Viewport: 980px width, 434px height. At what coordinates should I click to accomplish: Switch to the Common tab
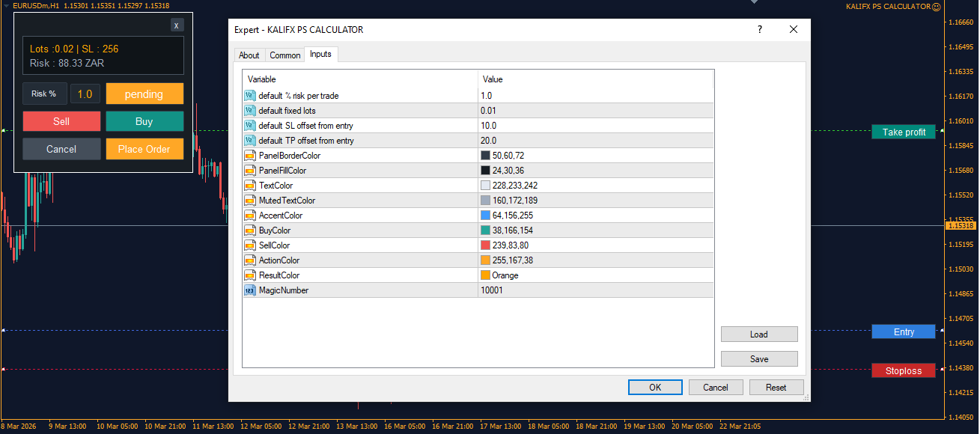(x=284, y=55)
